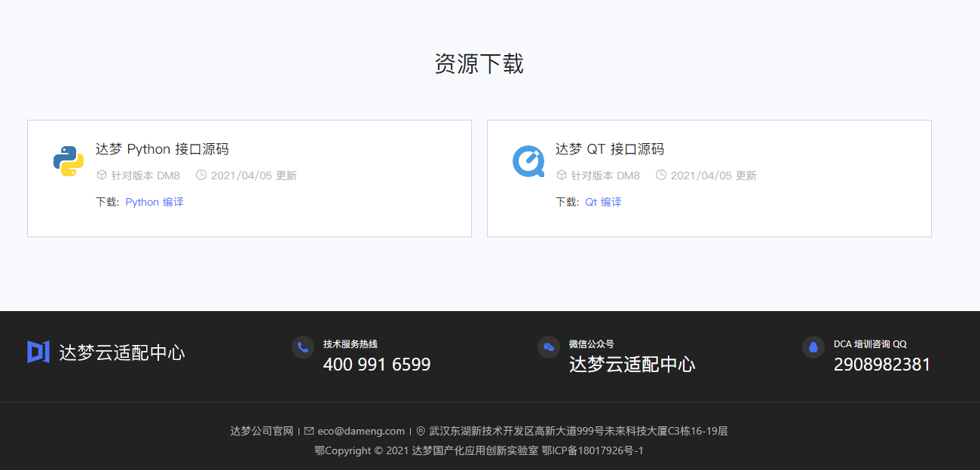Click the bell icon for DCA training QQ
This screenshot has height=470, width=980.
[x=813, y=347]
